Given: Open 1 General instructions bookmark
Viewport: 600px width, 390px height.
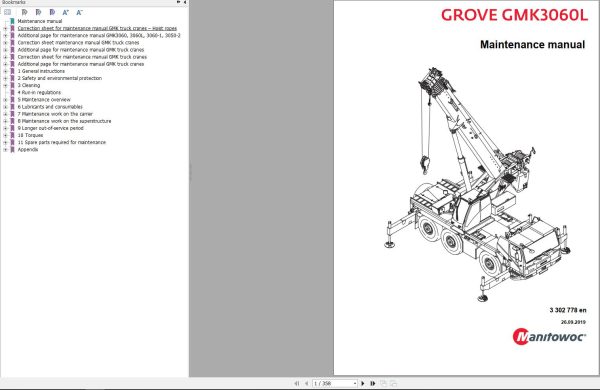Looking at the screenshot, I should click(x=41, y=71).
